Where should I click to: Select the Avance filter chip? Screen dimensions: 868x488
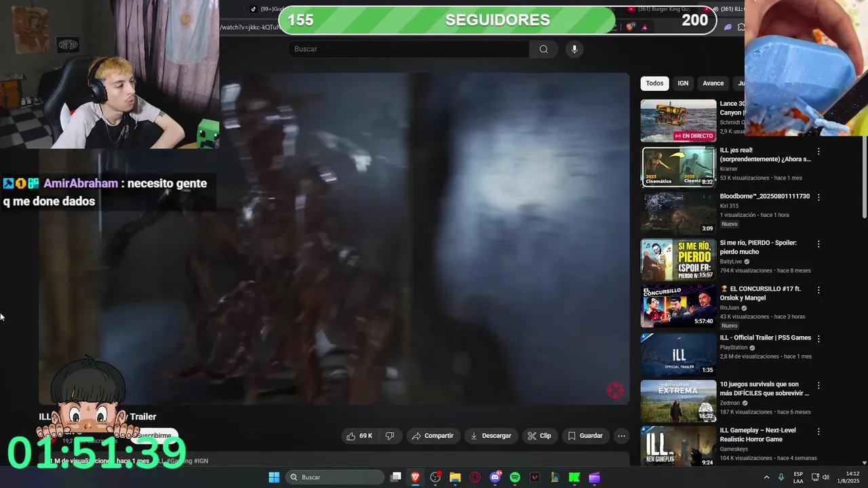[x=713, y=83]
